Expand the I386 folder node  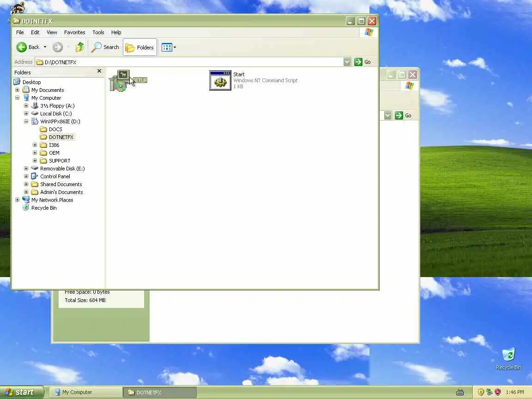coord(35,145)
